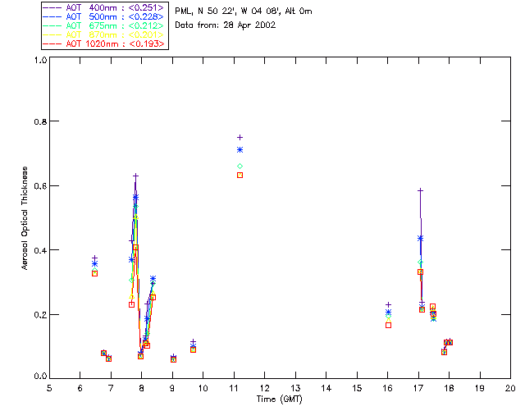Click the red square marker near 0.17 at 16h
Viewport: 525px width, 420px height.
388,325
